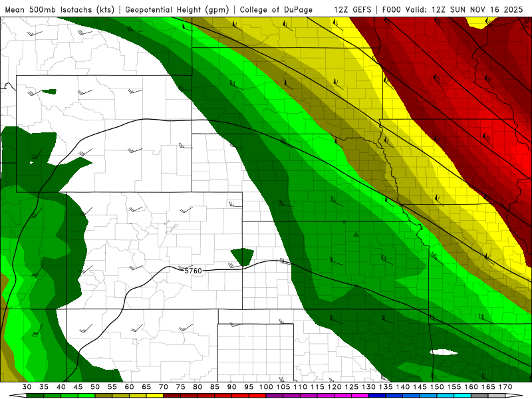The width and height of the screenshot is (532, 399).
Task: Click the '12Z GEFS' model run text
Action: coord(352,9)
